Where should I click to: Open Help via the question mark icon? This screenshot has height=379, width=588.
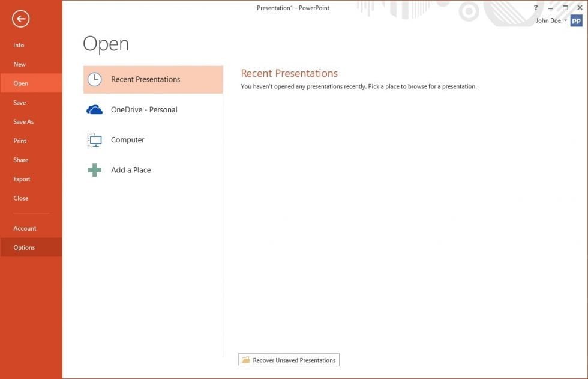[535, 8]
